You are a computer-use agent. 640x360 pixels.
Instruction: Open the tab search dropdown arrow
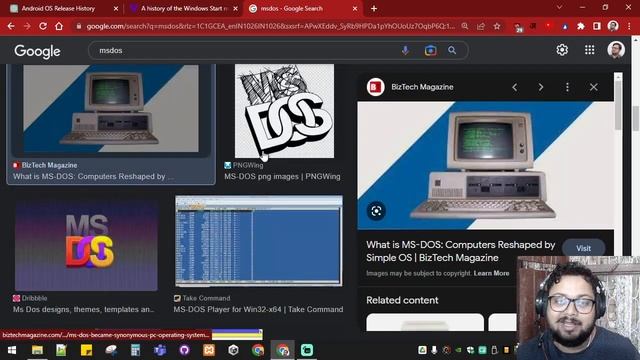[x=559, y=7]
